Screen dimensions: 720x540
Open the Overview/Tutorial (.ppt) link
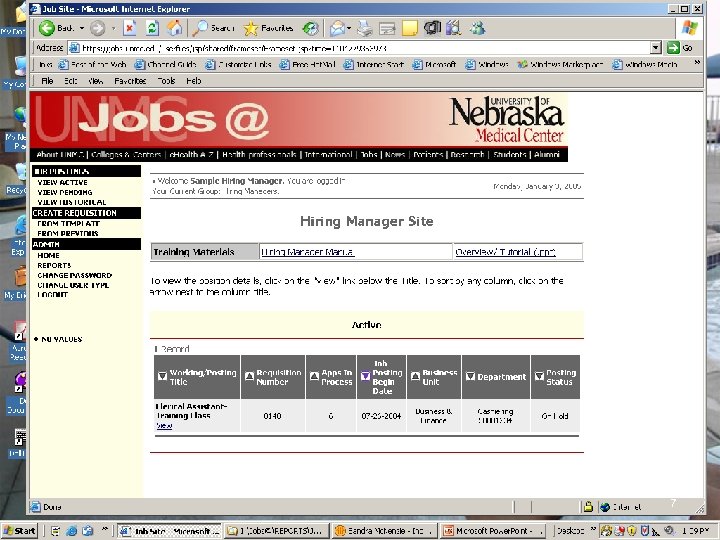(505, 252)
